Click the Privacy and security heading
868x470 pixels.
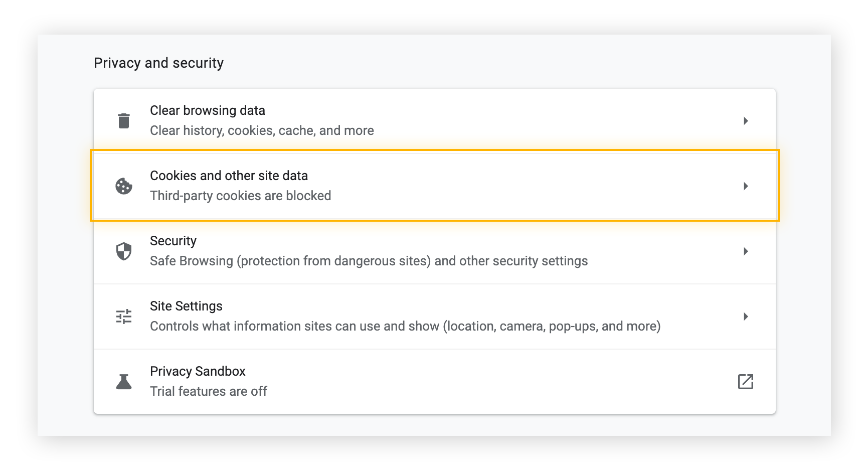(x=158, y=63)
